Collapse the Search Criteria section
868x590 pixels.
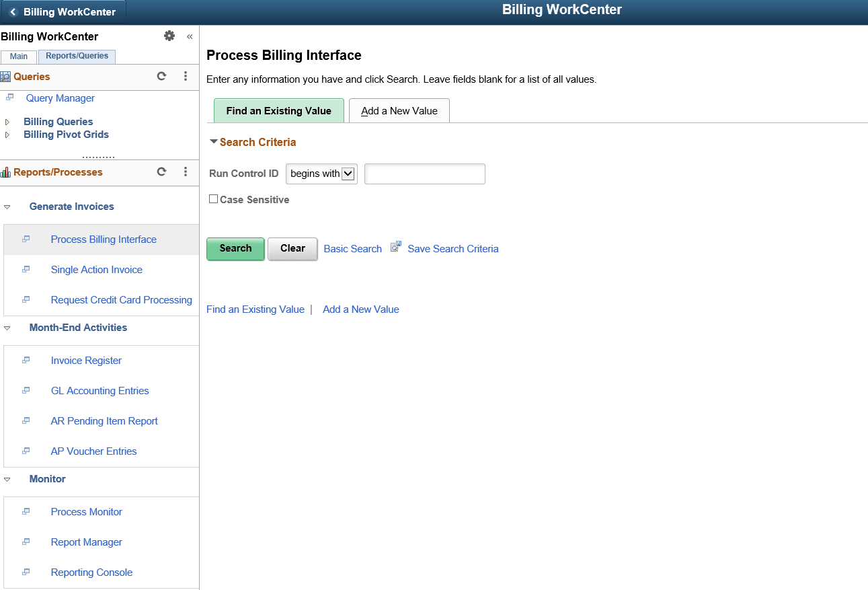213,142
